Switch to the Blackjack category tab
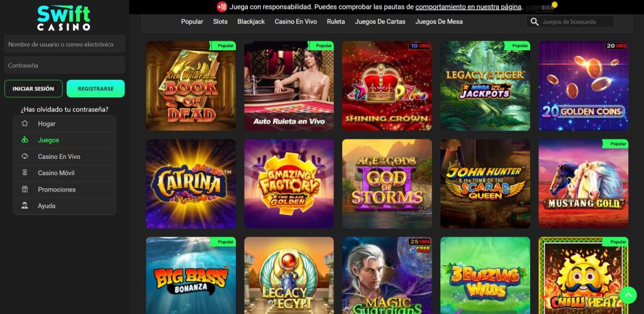 click(251, 22)
